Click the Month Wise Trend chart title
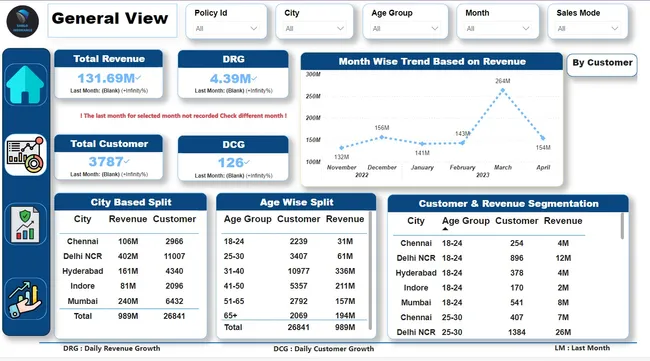 tap(432, 62)
